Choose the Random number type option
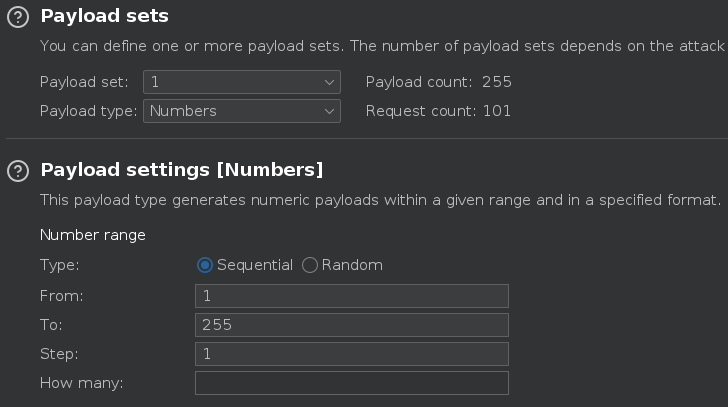Image resolution: width=728 pixels, height=407 pixels. (x=310, y=265)
